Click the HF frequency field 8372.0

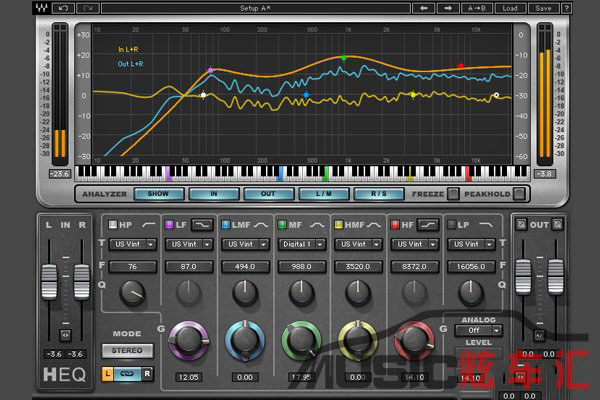point(414,266)
